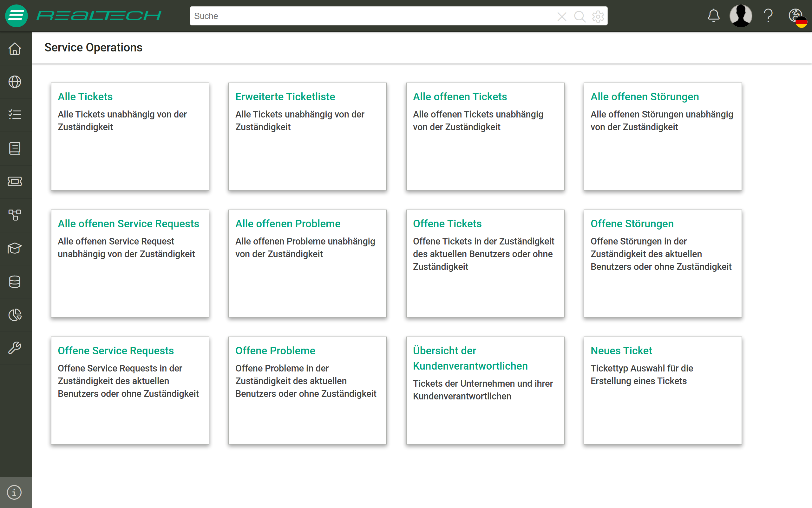
Task: Open the Erweiterte Ticketliste card
Action: click(x=307, y=137)
